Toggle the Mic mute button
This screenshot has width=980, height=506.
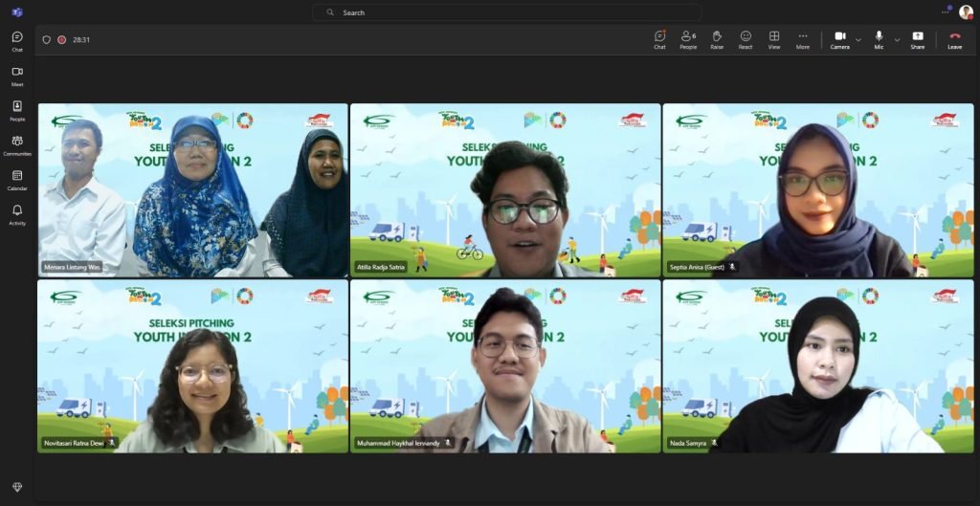[x=879, y=39]
